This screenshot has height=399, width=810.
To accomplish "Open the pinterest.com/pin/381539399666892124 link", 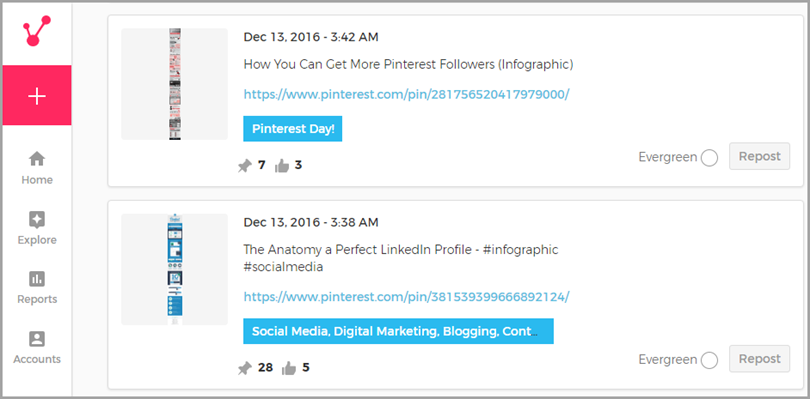I will click(407, 297).
